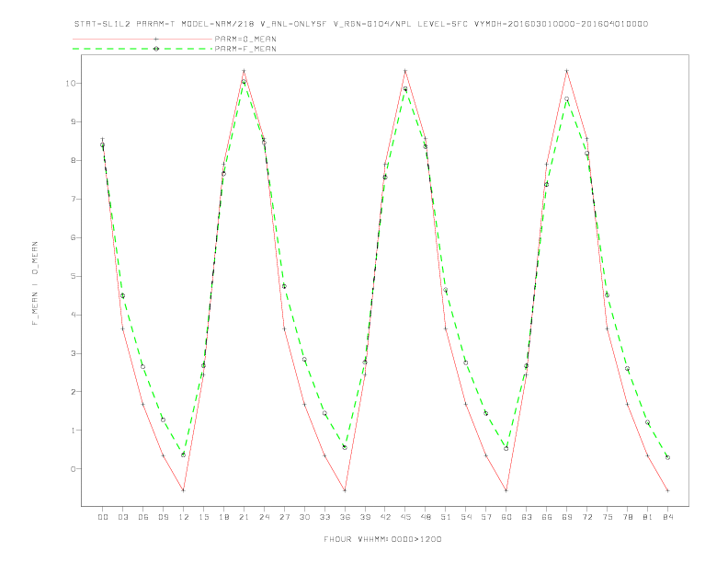
Task: Click x-axis tick label 12
Action: point(184,517)
